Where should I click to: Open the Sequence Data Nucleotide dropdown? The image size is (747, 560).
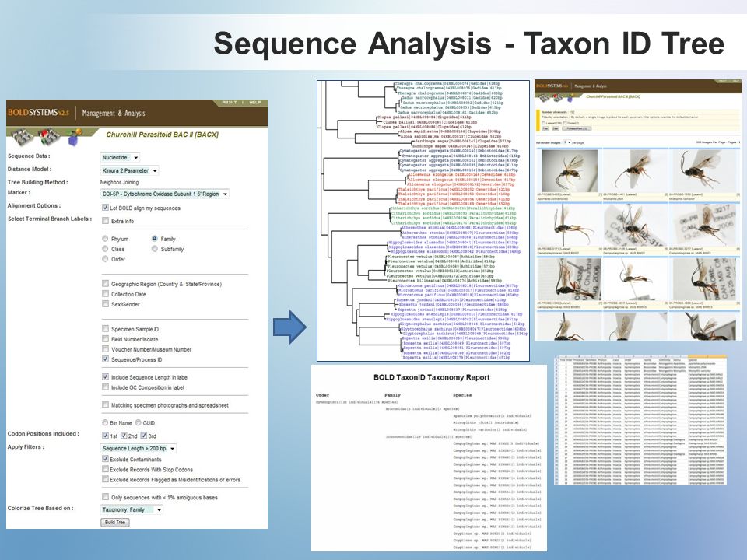pos(120,157)
